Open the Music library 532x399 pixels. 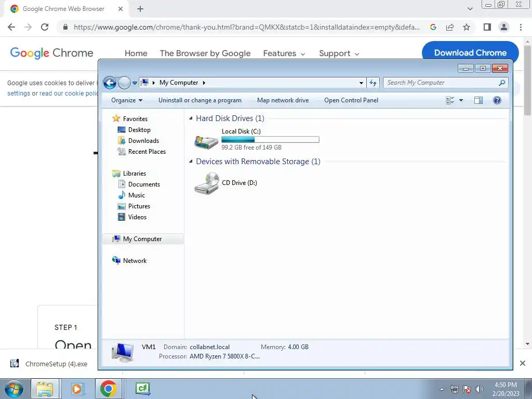click(137, 195)
